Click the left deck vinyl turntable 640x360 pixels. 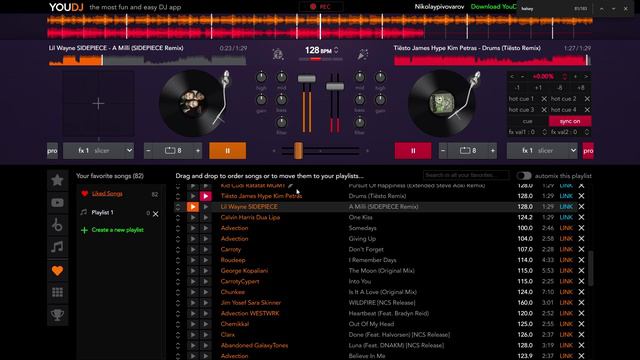pos(193,103)
